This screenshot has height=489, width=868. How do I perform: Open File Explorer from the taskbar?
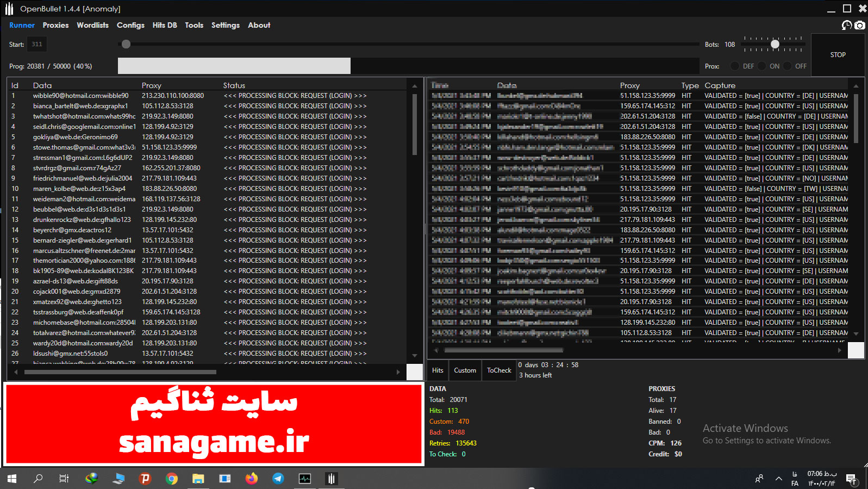(198, 479)
